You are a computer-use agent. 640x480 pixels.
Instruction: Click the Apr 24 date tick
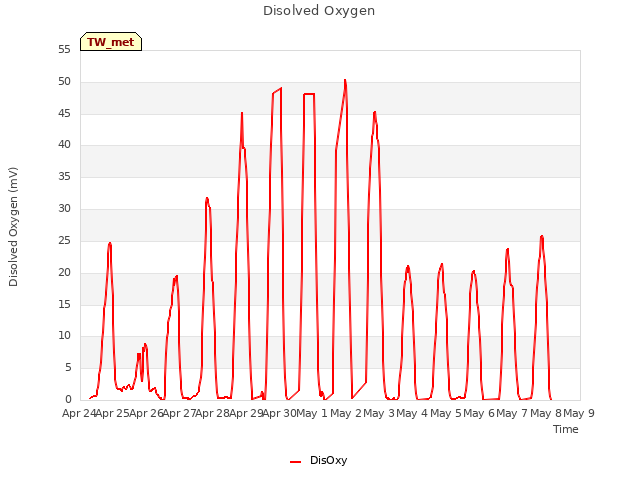pos(79,413)
